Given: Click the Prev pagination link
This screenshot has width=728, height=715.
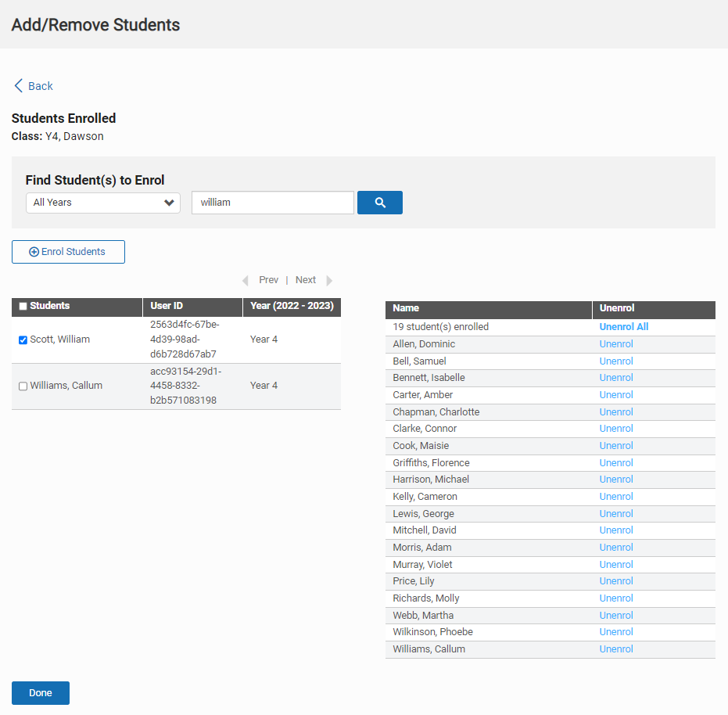Looking at the screenshot, I should pyautogui.click(x=268, y=280).
